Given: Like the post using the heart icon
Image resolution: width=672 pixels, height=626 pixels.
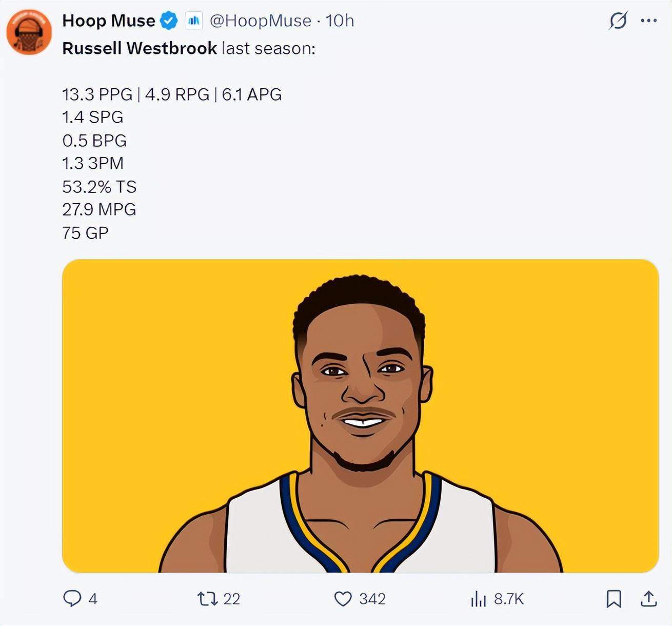Looking at the screenshot, I should [x=343, y=598].
